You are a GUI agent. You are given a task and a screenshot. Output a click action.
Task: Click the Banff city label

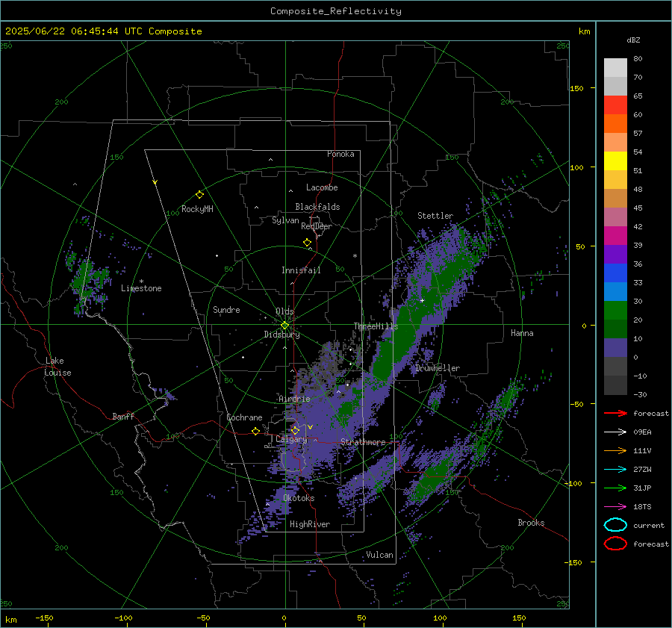[x=123, y=416]
